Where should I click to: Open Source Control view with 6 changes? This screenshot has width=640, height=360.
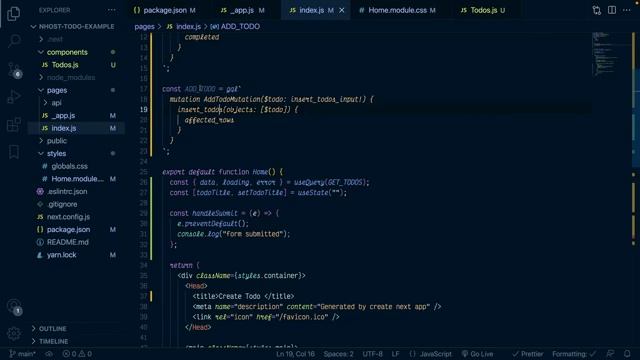click(14, 70)
